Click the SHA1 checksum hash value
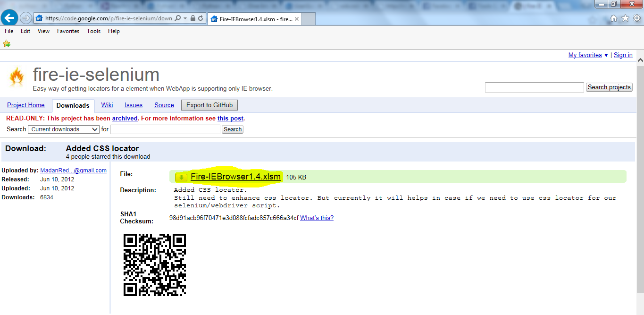This screenshot has width=644, height=315. click(x=234, y=218)
